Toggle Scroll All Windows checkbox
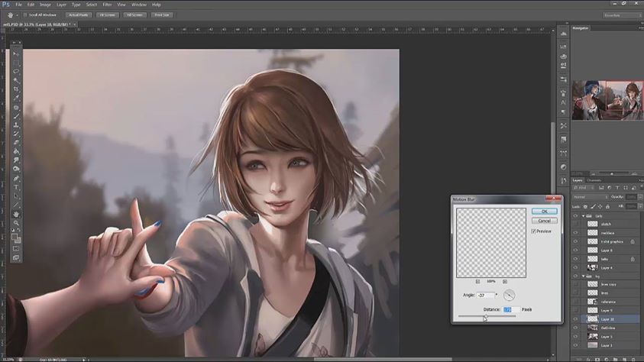Image resolution: width=644 pixels, height=362 pixels. 25,15
